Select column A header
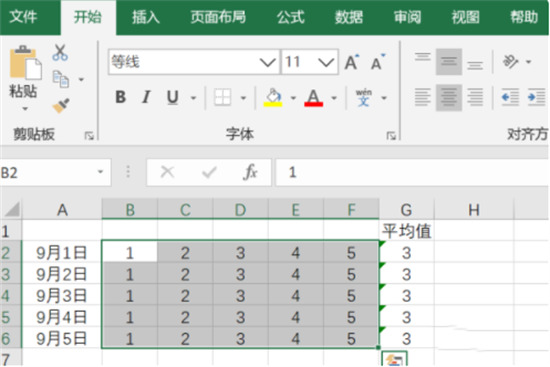The image size is (550, 367). coord(62,210)
